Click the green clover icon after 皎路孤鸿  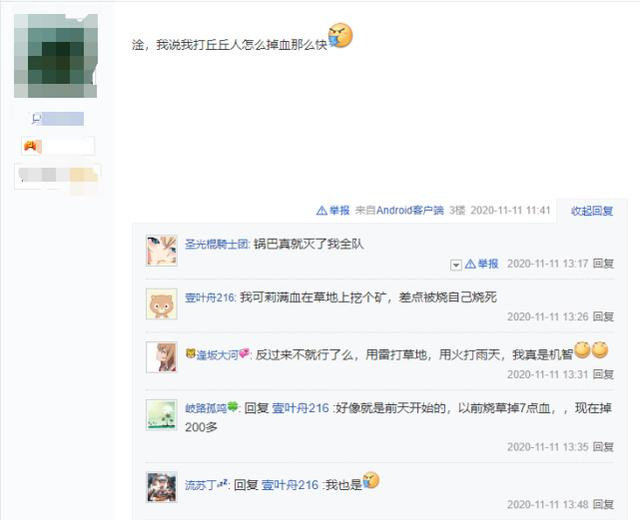[x=232, y=406]
